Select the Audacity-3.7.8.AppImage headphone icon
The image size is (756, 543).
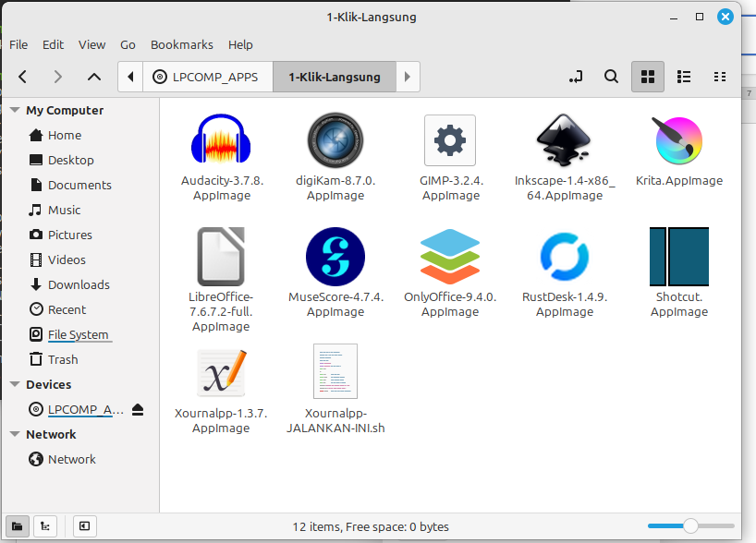coord(221,139)
